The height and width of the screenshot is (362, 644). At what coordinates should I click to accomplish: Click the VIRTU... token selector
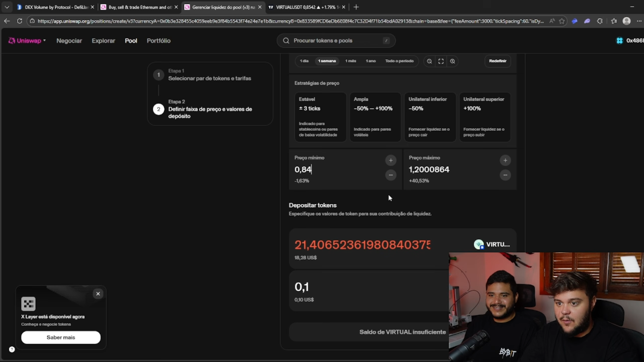click(x=492, y=244)
